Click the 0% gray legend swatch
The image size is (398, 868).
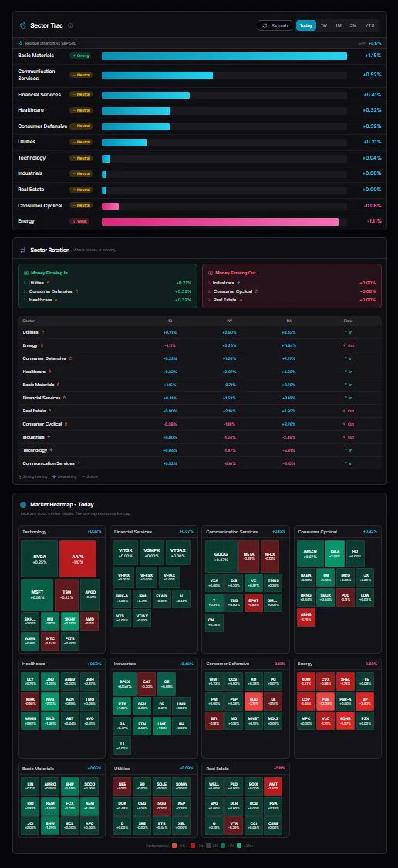pyautogui.click(x=208, y=846)
